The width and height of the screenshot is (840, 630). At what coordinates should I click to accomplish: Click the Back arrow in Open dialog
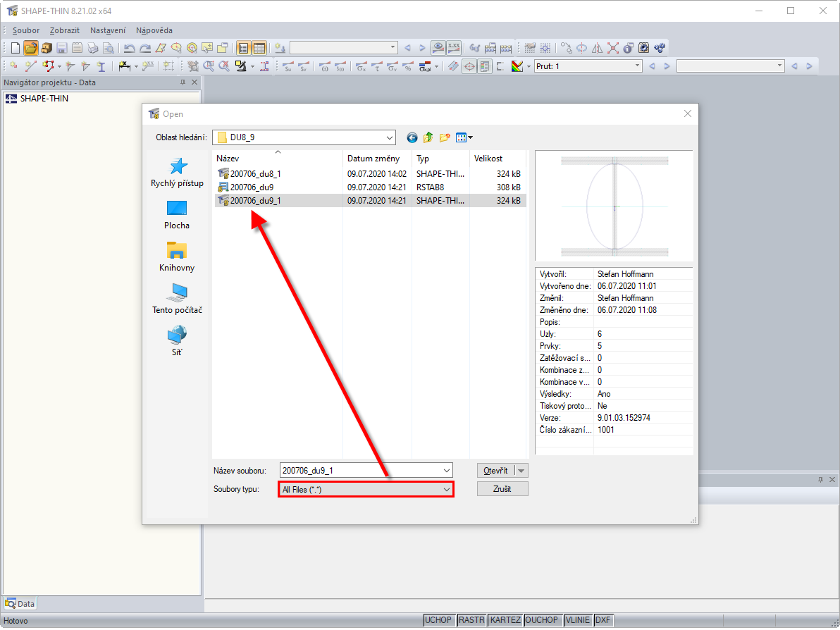pyautogui.click(x=412, y=137)
